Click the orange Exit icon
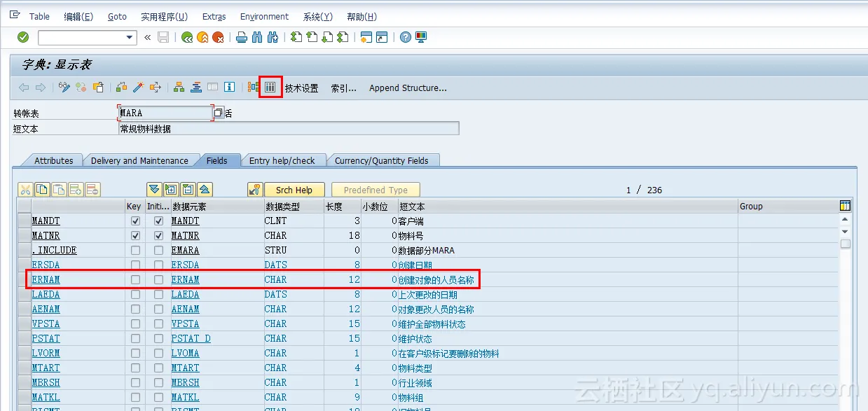Image resolution: width=868 pixels, height=411 pixels. [202, 37]
